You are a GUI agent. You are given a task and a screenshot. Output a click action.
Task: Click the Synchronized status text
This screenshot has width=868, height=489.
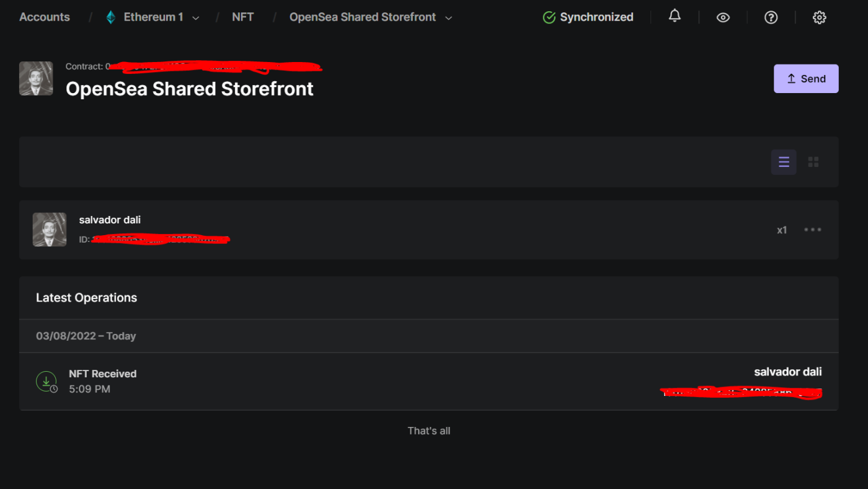tap(596, 17)
